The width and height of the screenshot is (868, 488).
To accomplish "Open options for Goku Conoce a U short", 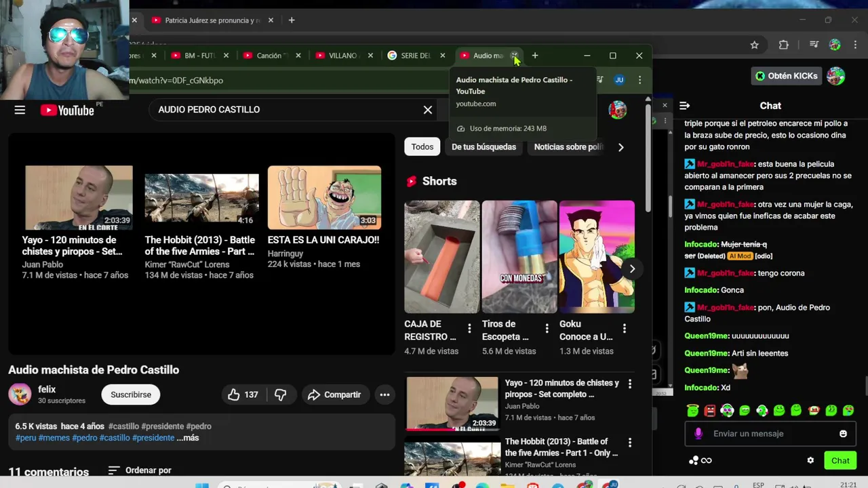I will click(x=624, y=329).
